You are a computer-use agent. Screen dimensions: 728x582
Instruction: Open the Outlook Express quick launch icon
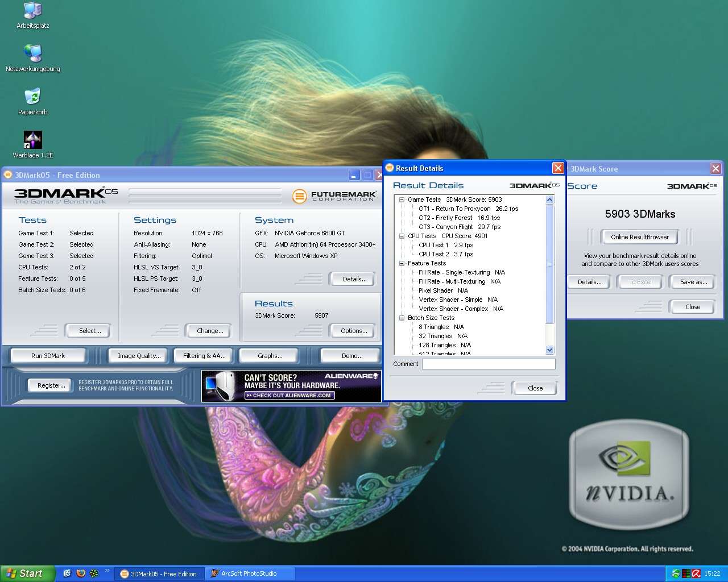pyautogui.click(x=67, y=573)
